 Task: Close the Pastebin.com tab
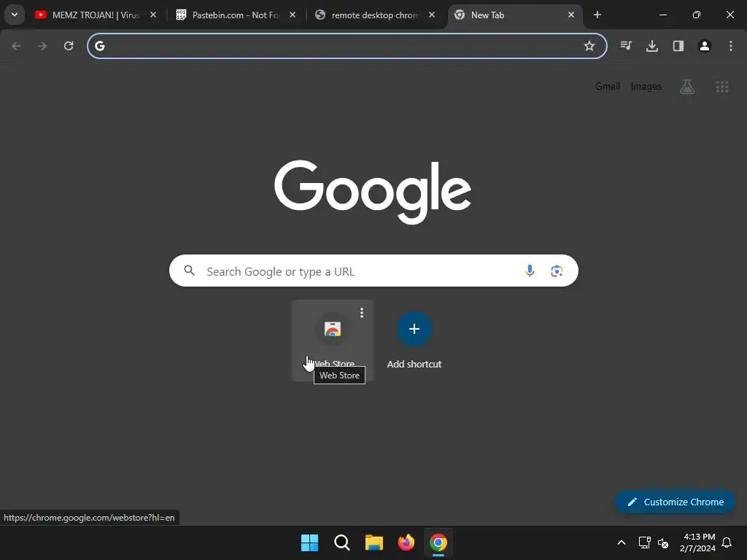click(293, 15)
